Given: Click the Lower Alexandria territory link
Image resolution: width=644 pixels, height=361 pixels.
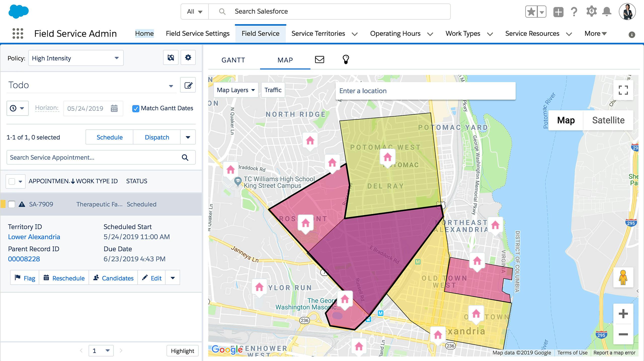Looking at the screenshot, I should (34, 236).
